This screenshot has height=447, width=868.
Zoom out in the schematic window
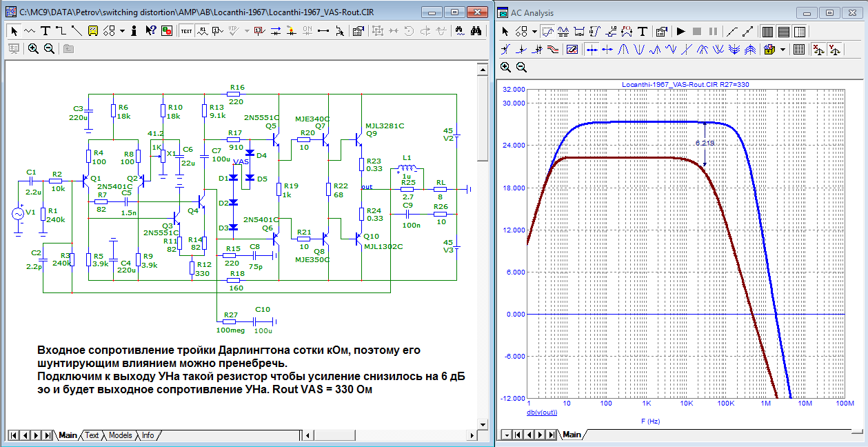[x=49, y=48]
